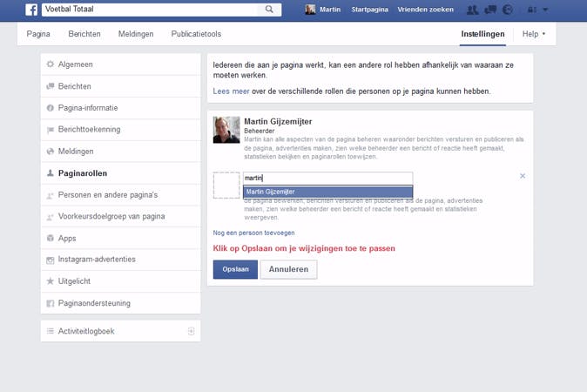Image resolution: width=587 pixels, height=392 pixels.
Task: Select Martin Gijzemijter suggestion in dropdown
Action: coord(328,192)
